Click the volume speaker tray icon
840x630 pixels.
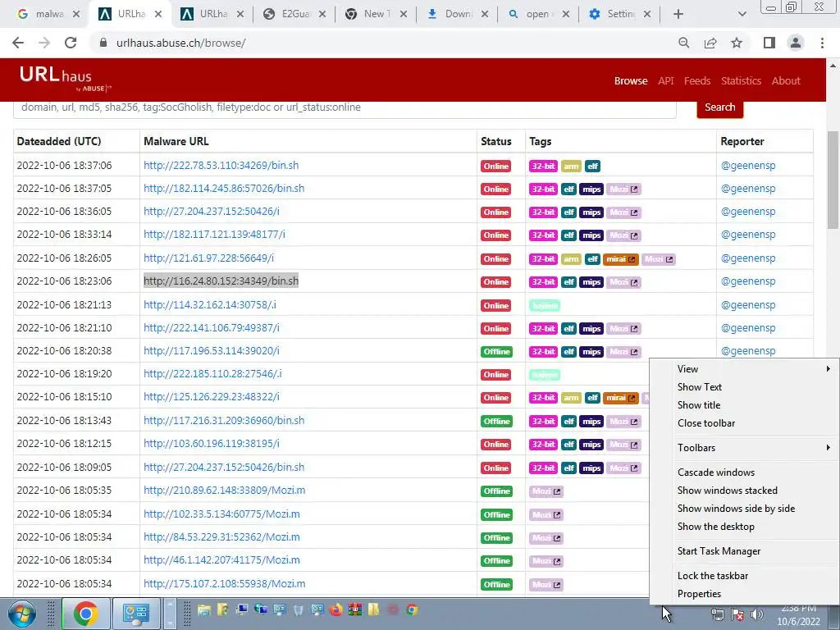click(x=757, y=615)
